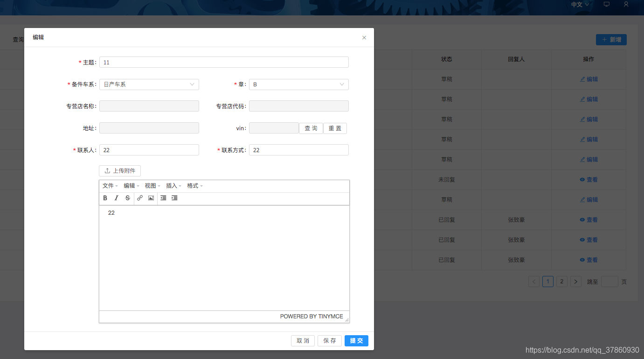644x359 pixels.
Task: Click the vin input field
Action: point(274,128)
